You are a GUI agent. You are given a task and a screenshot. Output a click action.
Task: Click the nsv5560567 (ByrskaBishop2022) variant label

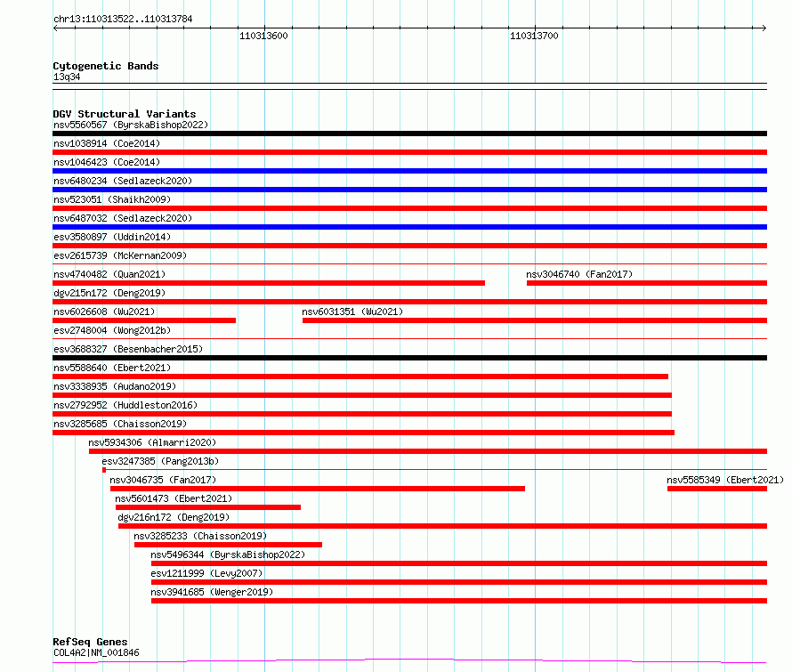point(131,125)
